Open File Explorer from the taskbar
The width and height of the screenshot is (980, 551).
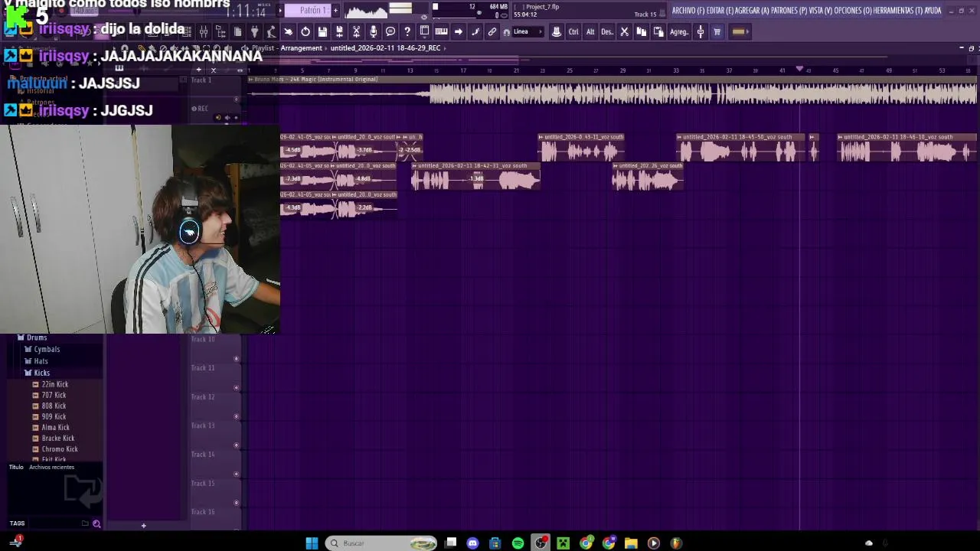(x=631, y=543)
